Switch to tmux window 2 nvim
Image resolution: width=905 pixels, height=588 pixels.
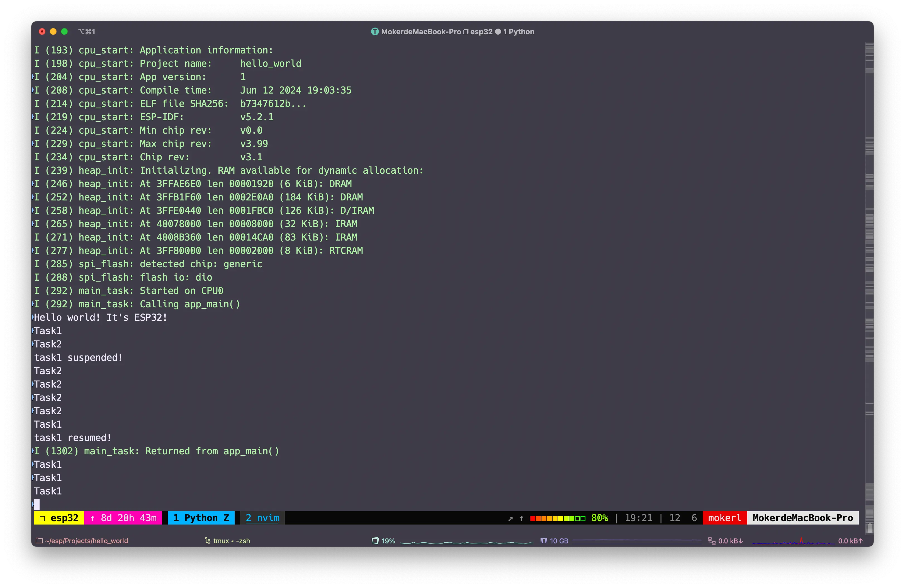[x=262, y=518]
